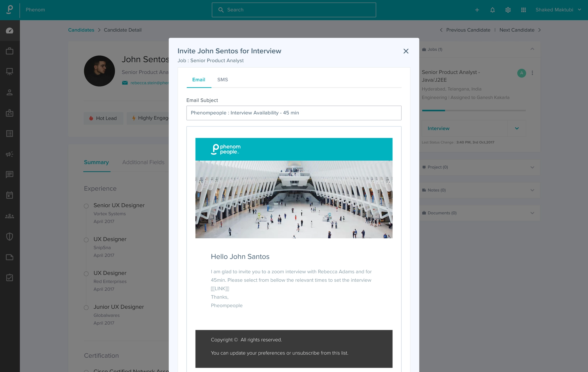Screen dimensions: 588x372
Task: Expand the Notes (0) section
Action: tap(532, 190)
